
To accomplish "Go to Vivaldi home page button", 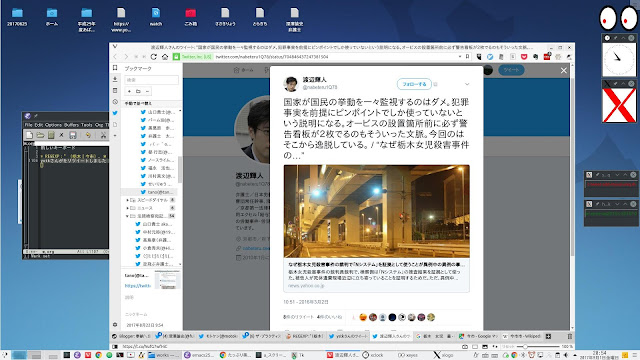I will pyautogui.click(x=165, y=57).
